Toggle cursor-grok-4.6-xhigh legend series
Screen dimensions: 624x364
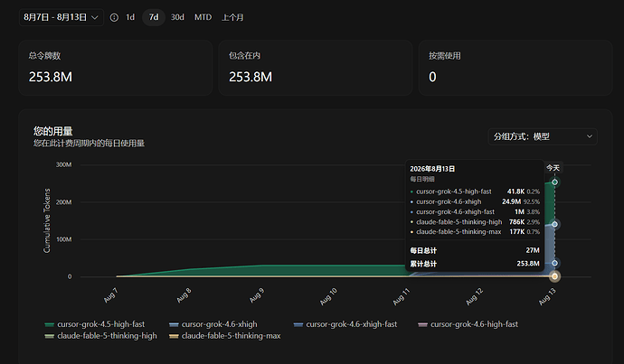[x=213, y=324]
